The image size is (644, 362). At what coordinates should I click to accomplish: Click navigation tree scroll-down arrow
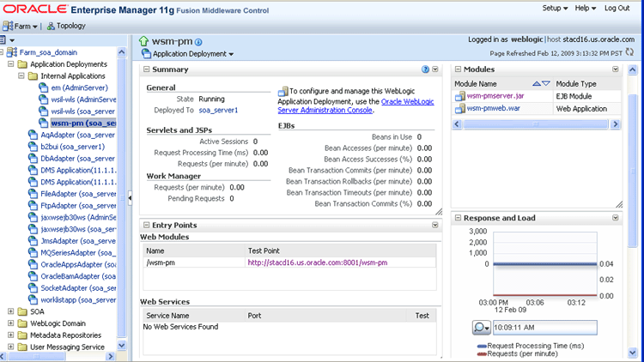(122, 346)
